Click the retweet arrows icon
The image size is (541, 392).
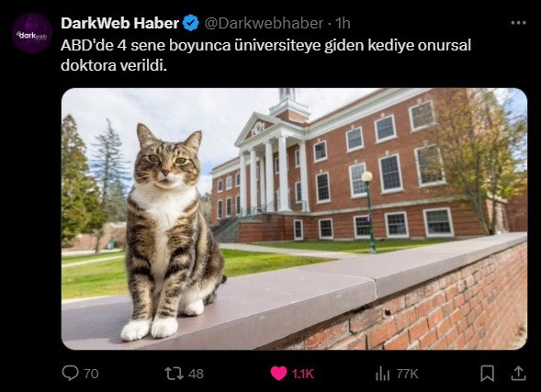(174, 374)
